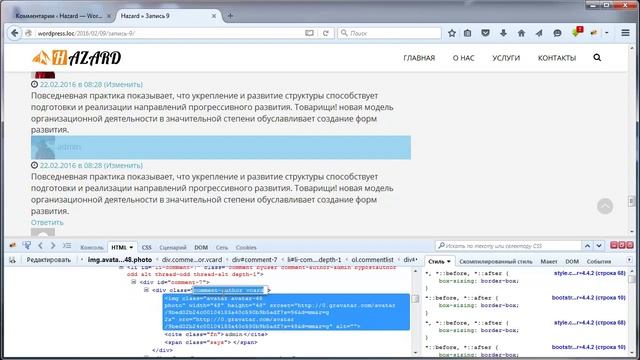Click the span class says line

pos(211,342)
